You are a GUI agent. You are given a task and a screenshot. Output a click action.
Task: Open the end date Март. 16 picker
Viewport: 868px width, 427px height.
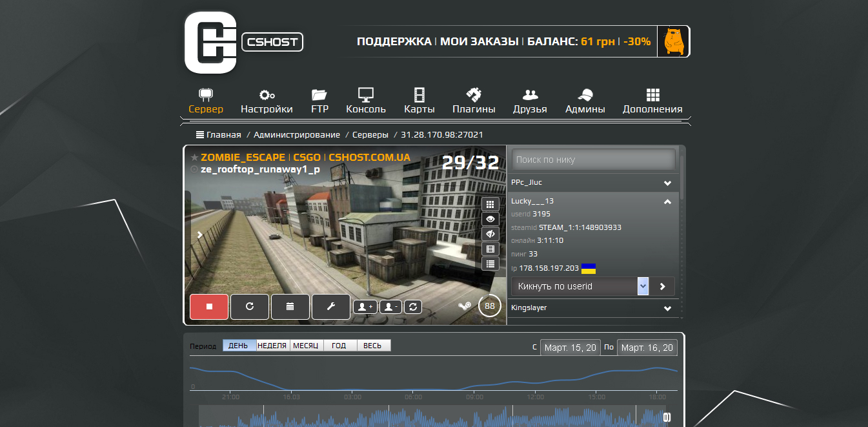[647, 348]
